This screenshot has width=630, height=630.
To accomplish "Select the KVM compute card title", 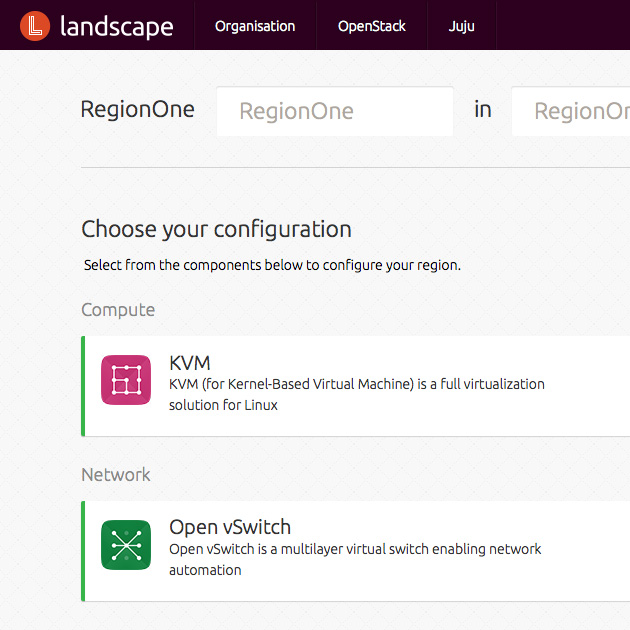I will pyautogui.click(x=190, y=363).
